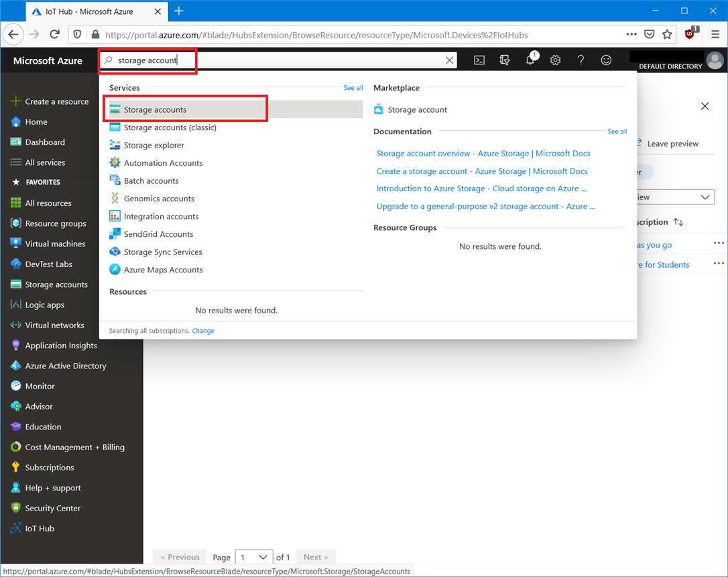Bookmark this page with star icon
This screenshot has width=728, height=577.
tap(667, 34)
